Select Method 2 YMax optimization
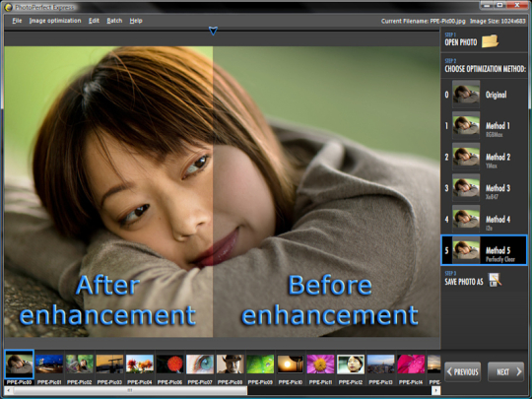532x399 pixels. (484, 157)
